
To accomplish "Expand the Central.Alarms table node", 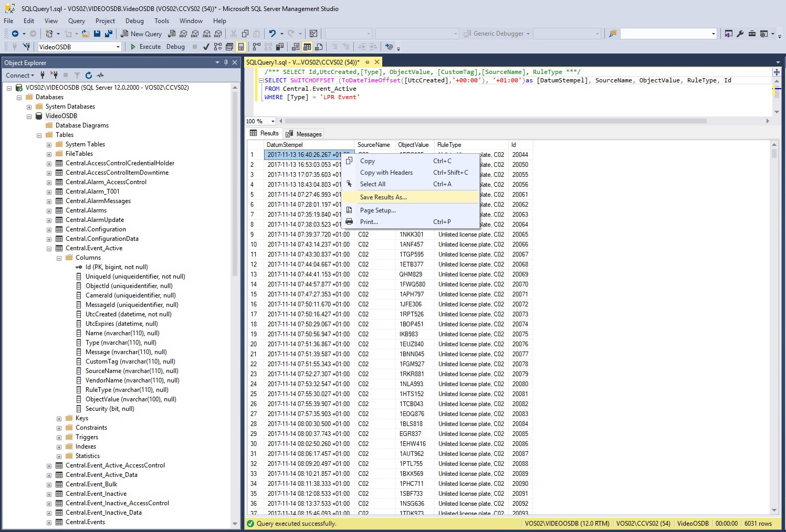I will (x=49, y=211).
